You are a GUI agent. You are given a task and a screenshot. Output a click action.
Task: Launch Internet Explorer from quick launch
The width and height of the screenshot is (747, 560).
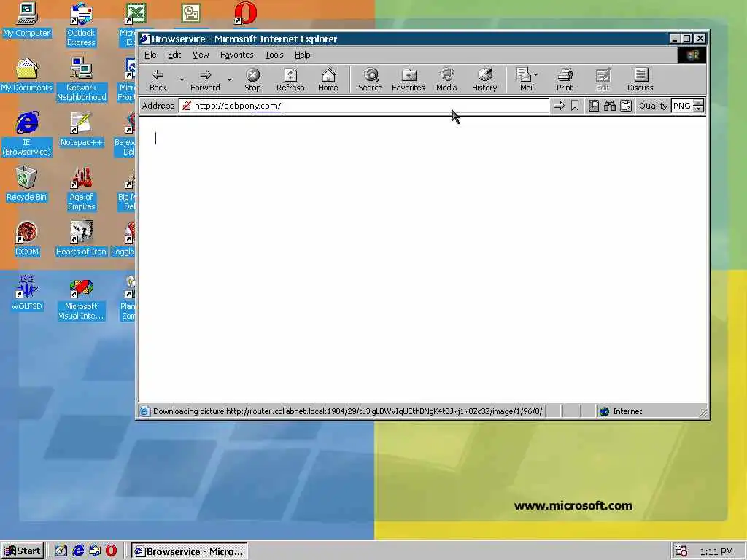coord(77,551)
